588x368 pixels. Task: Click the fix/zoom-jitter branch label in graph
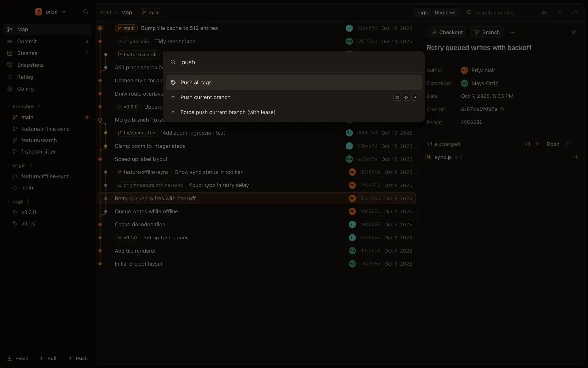pos(137,133)
